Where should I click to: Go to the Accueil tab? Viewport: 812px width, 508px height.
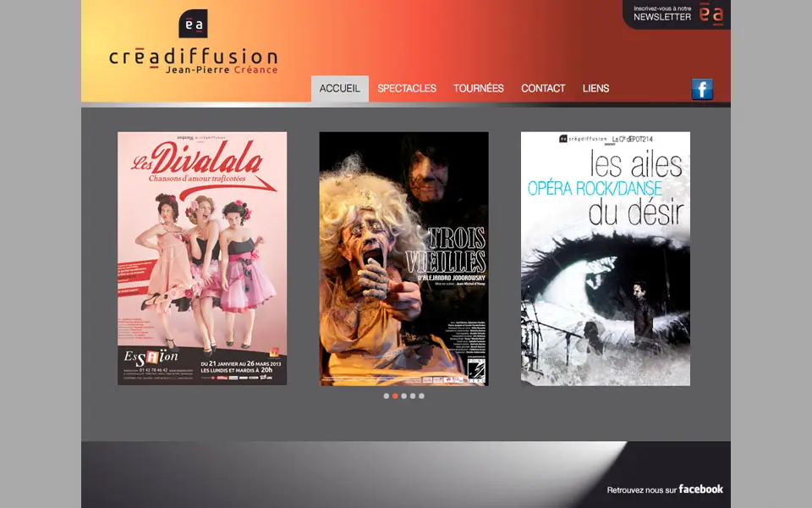click(339, 89)
